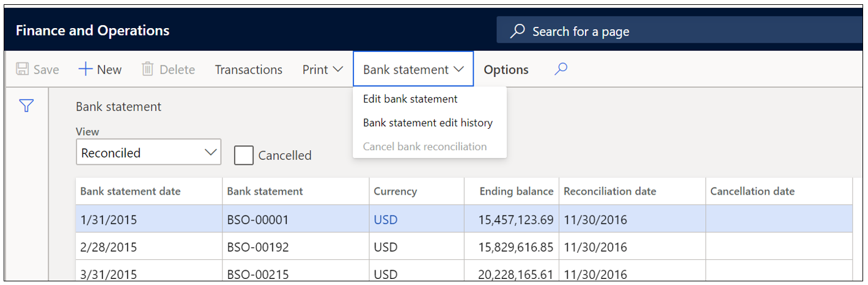868x285 pixels.
Task: Click ending balance 20,228,165.61
Action: (512, 272)
